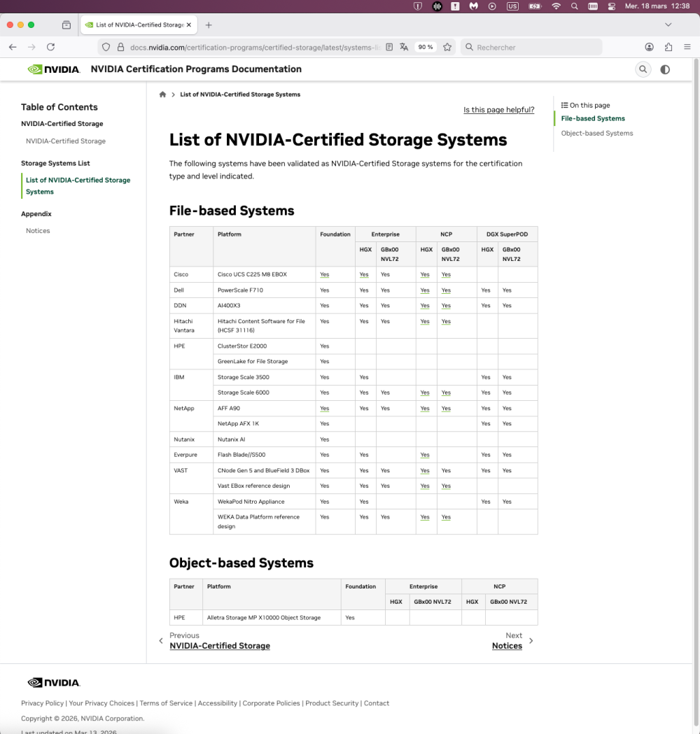Jump to Object-based Systems section
This screenshot has height=734, width=700.
(596, 133)
